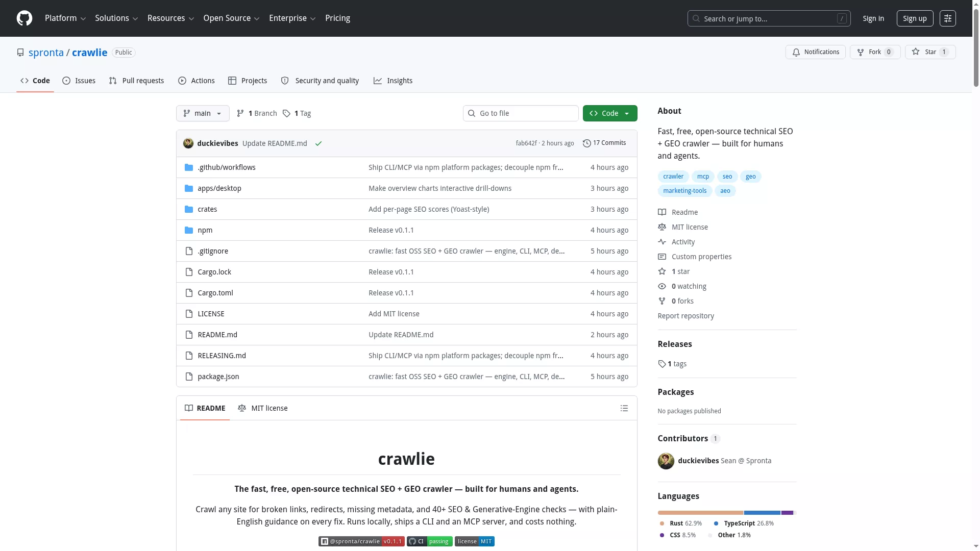The width and height of the screenshot is (980, 551).
Task: Open the Cargo.toml file
Action: tap(215, 293)
